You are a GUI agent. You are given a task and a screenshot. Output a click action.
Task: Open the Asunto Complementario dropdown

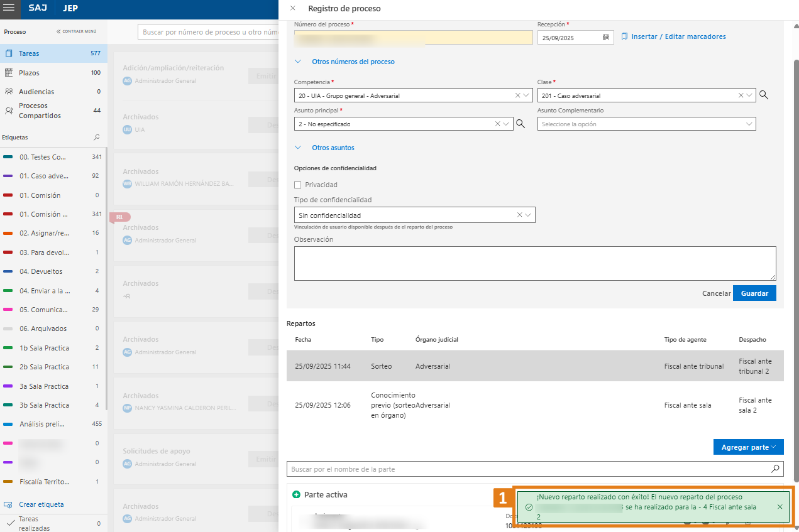click(x=646, y=124)
